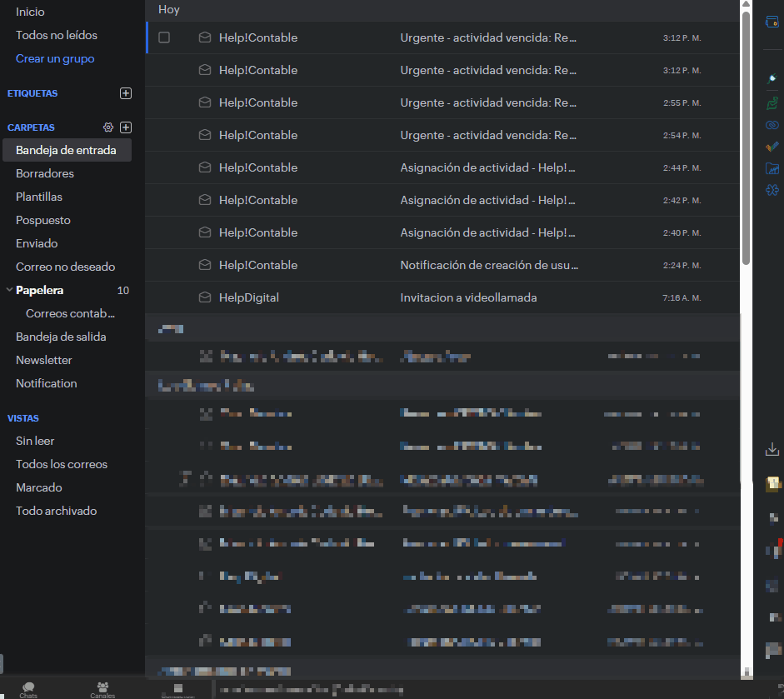Click the download tray icon in right sidebar
Viewport: 784px width, 699px height.
[772, 449]
